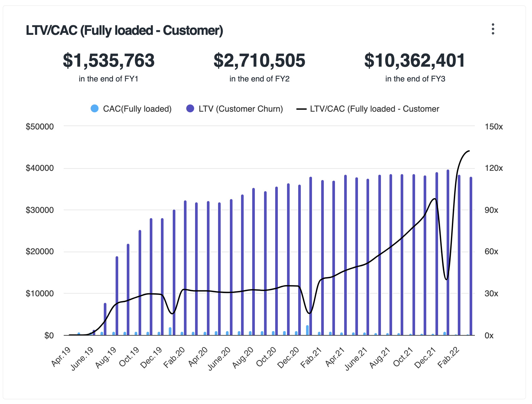The height and width of the screenshot is (404, 532).
Task: Open the three-dot options menu
Action: (493, 29)
